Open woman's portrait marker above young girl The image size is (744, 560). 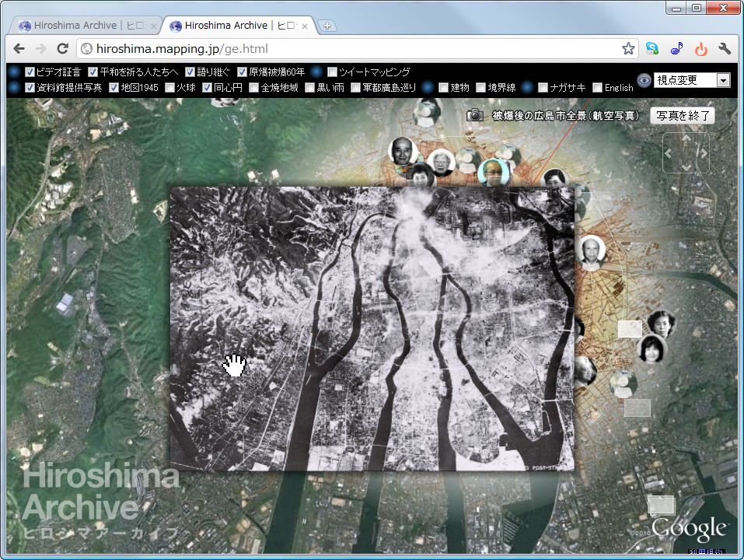pos(661,324)
